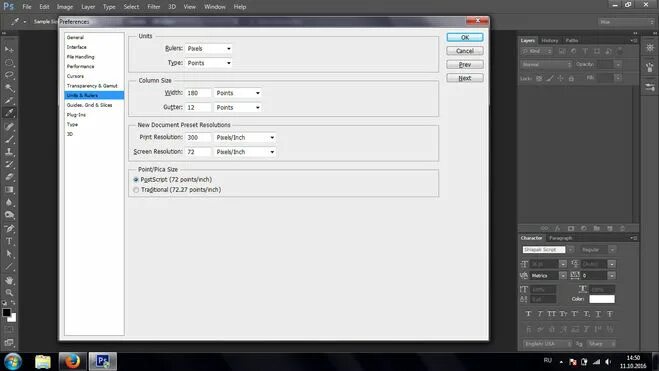Toggle Faux Italic in Character panel
Image resolution: width=659 pixels, height=371 pixels.
pos(540,314)
